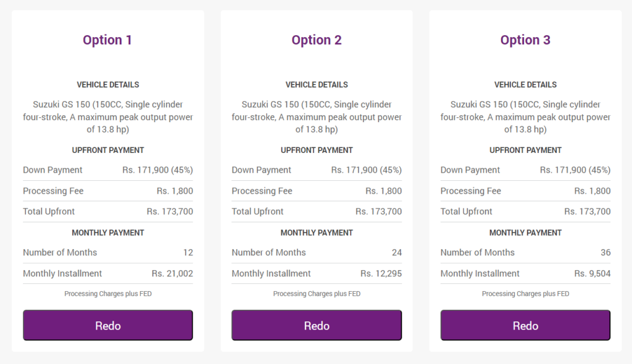Select the Option 3 heading
Image resolution: width=632 pixels, height=364 pixels.
click(525, 40)
